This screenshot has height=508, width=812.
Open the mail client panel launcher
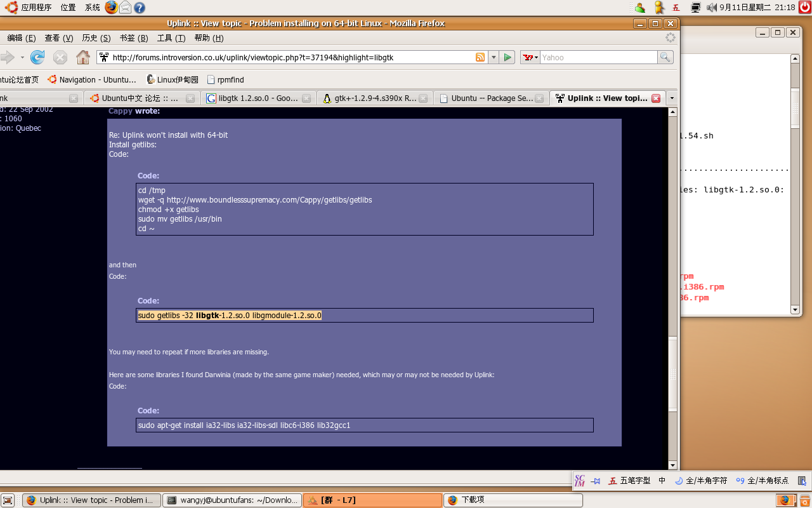[x=125, y=8]
